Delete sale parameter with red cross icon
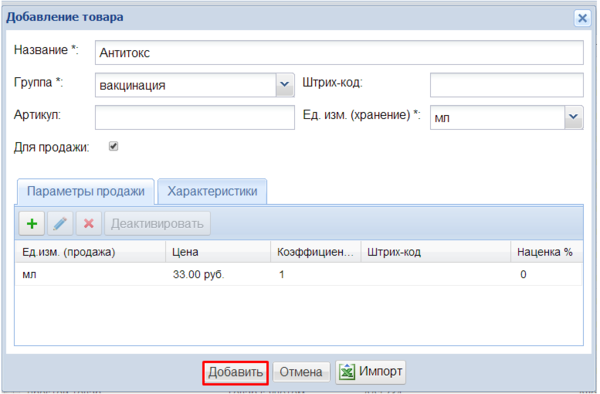Image resolution: width=600 pixels, height=394 pixels. pyautogui.click(x=88, y=223)
